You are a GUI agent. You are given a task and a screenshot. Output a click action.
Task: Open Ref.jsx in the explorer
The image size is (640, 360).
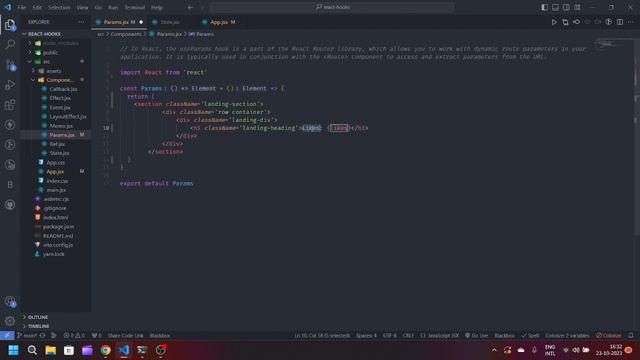[57, 144]
